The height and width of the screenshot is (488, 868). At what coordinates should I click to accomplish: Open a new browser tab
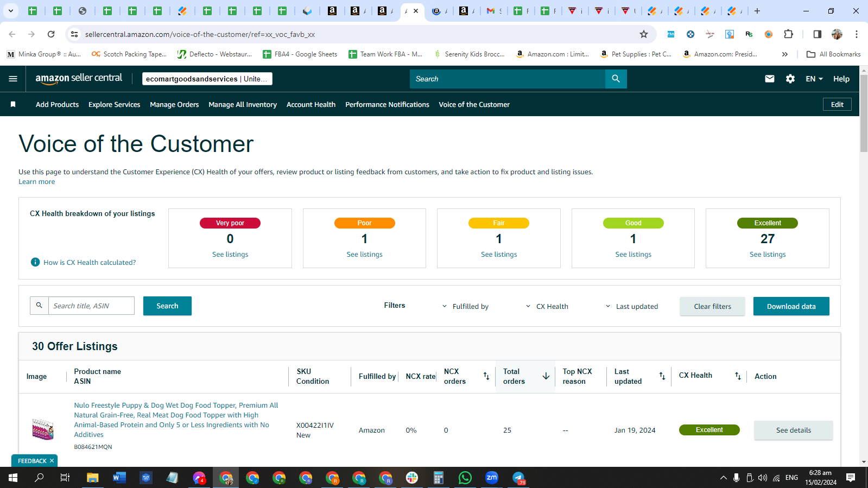pos(757,11)
